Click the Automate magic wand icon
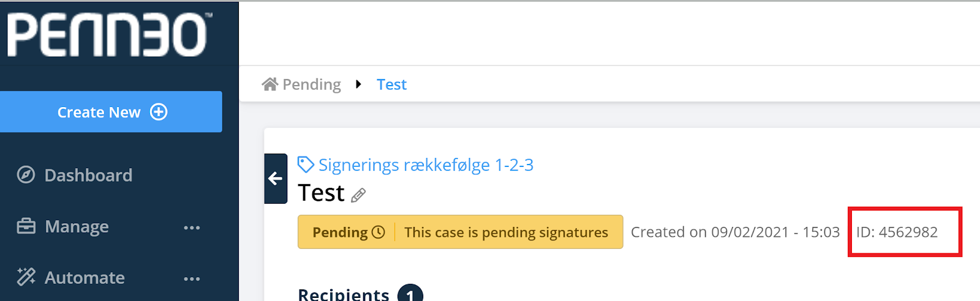The width and height of the screenshot is (980, 301). click(x=26, y=277)
